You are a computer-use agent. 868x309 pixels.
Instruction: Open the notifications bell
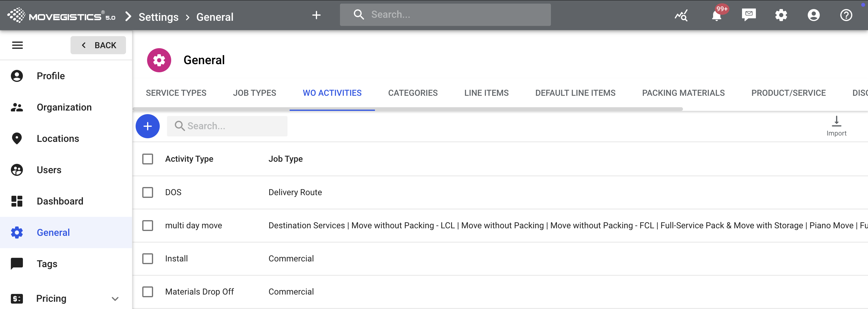click(x=716, y=15)
